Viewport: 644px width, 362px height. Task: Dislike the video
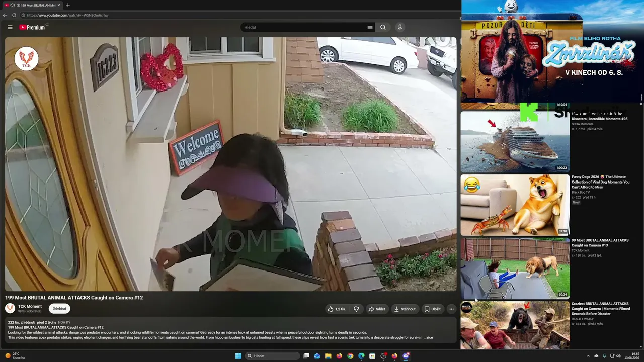(x=356, y=309)
